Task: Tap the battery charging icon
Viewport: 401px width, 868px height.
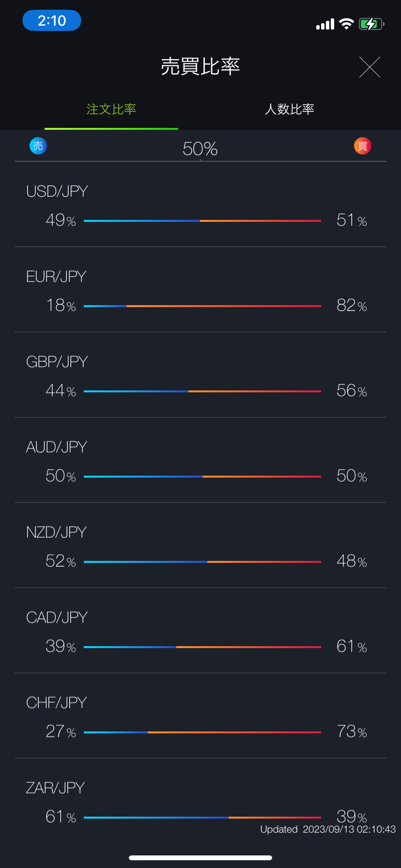Action: point(371,24)
